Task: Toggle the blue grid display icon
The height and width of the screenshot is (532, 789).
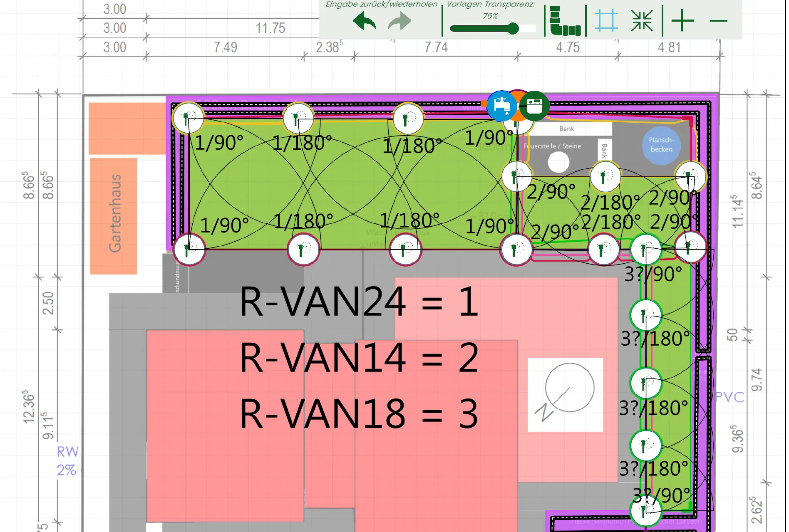Action: click(x=606, y=21)
